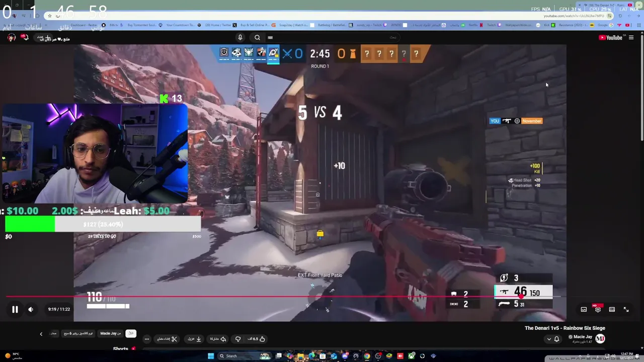
Task: Open player settings gear with HD badge
Action: pos(598,309)
